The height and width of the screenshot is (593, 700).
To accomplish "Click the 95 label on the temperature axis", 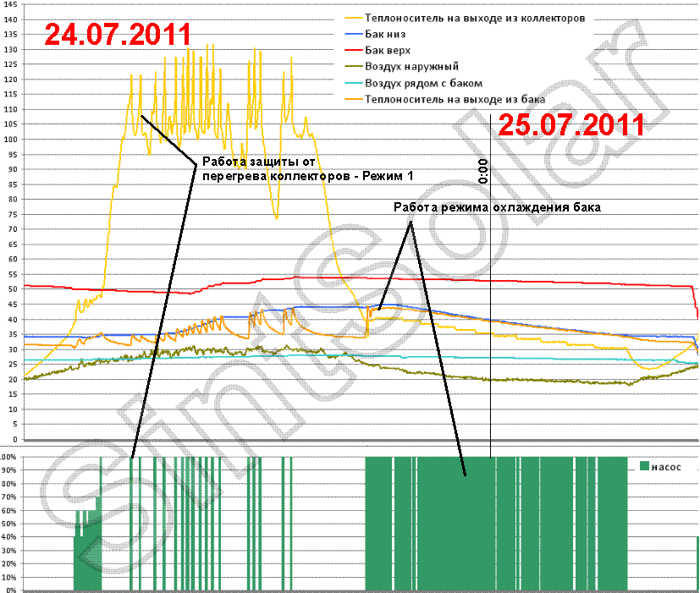I will (x=13, y=155).
